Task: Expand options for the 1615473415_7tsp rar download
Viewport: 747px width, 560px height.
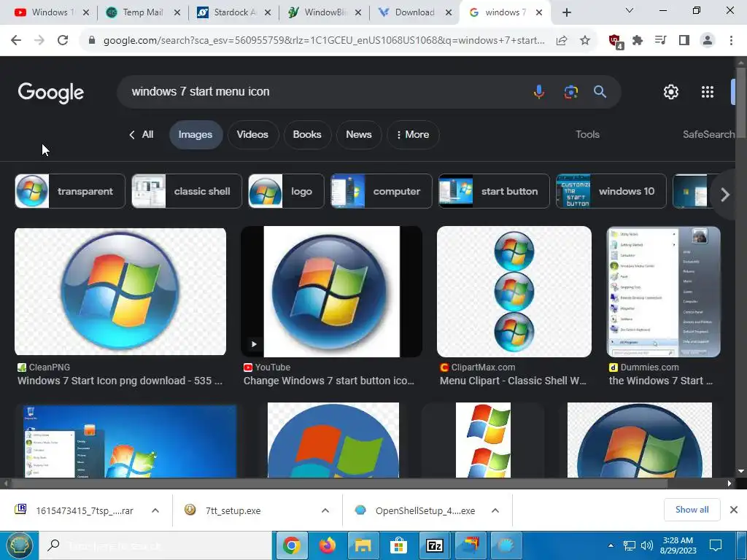Action: tap(155, 510)
